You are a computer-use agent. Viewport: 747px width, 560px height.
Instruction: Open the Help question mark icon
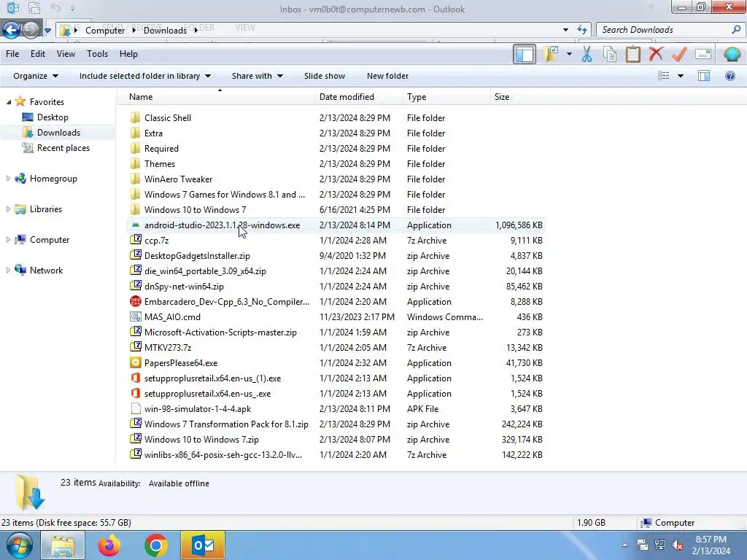(729, 76)
